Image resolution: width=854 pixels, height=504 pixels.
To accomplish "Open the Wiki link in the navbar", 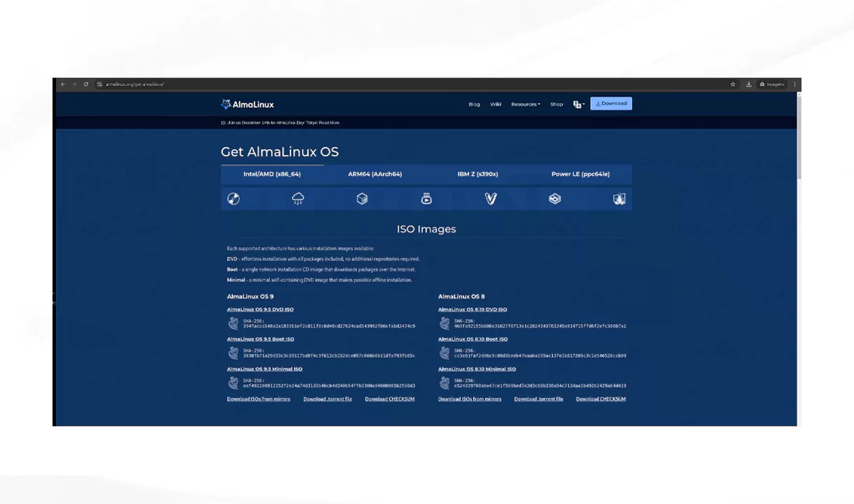I will [496, 104].
